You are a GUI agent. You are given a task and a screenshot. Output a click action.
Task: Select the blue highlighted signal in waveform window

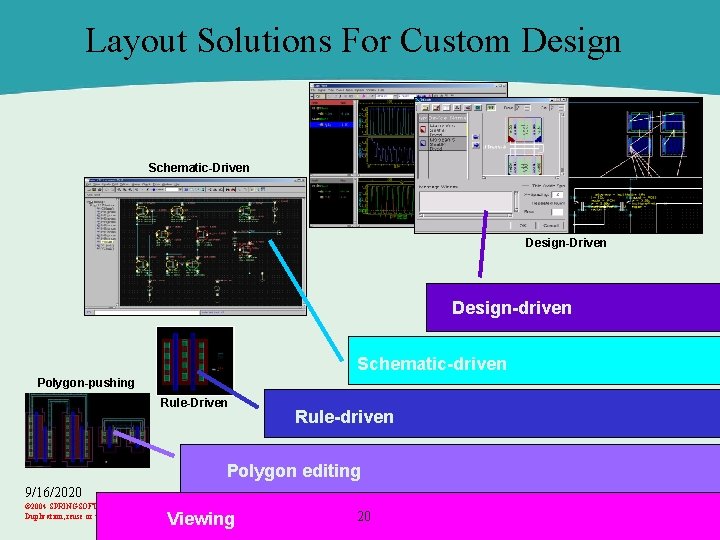click(332, 124)
